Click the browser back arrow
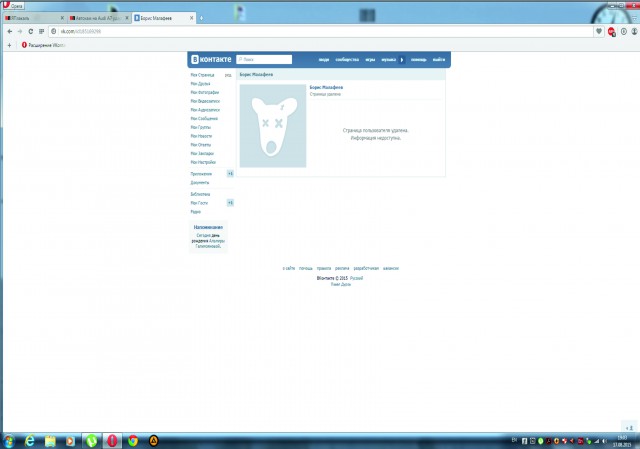Screen dimensions: 640x449 coord(8,31)
